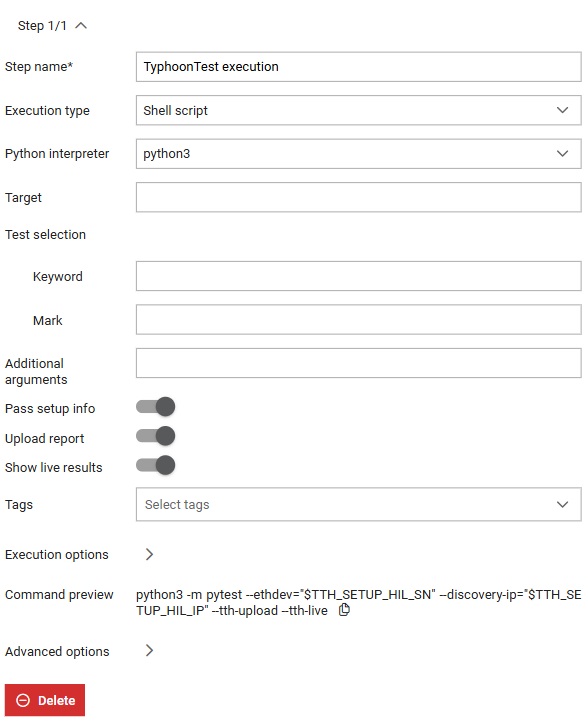The height and width of the screenshot is (723, 588).
Task: Click the Target text field
Action: [x=358, y=197]
